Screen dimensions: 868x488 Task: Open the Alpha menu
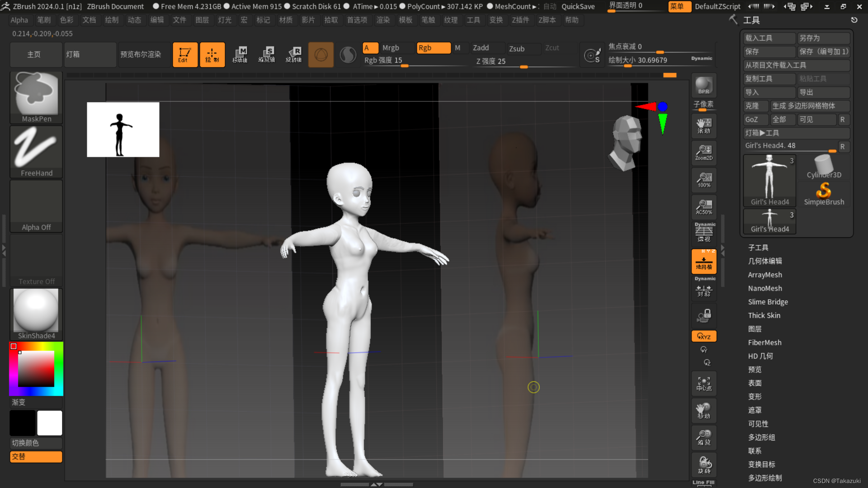point(19,20)
